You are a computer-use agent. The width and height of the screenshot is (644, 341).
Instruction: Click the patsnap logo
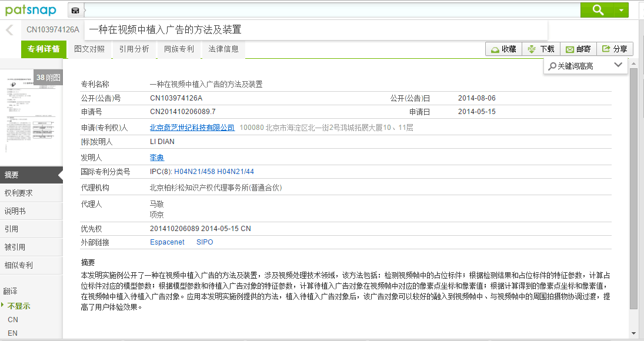coord(31,9)
